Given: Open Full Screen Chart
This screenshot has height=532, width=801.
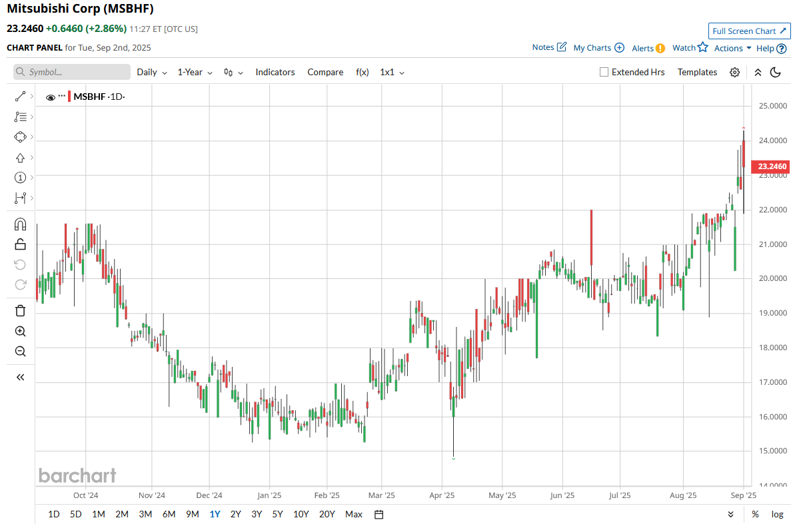Looking at the screenshot, I should pos(750,31).
